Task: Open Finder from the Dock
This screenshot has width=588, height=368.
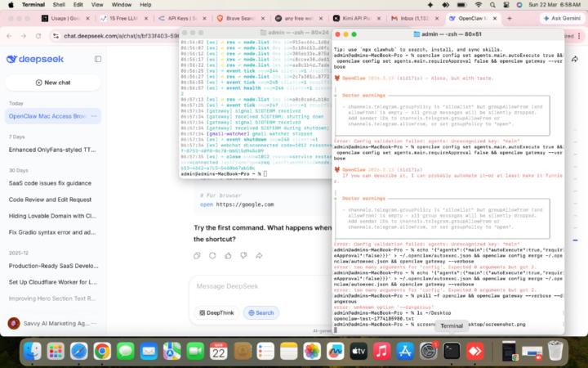Action: tap(33, 351)
